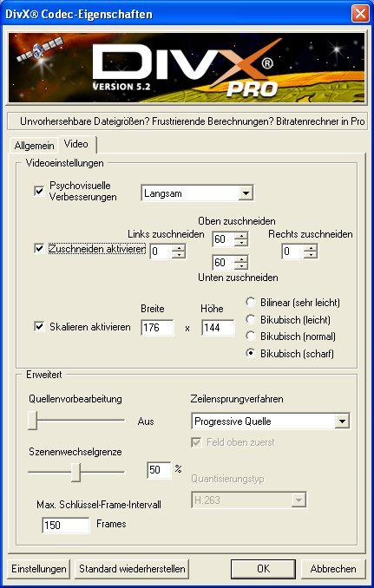Expand the Progressive Quelle dropdown
The width and height of the screenshot is (374, 588).
pyautogui.click(x=342, y=421)
